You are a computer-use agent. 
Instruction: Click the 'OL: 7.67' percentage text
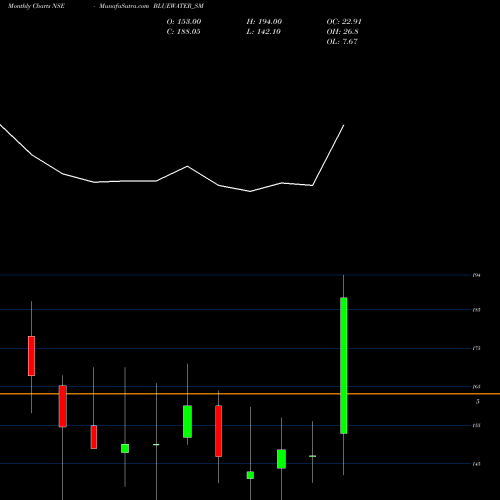pyautogui.click(x=342, y=42)
